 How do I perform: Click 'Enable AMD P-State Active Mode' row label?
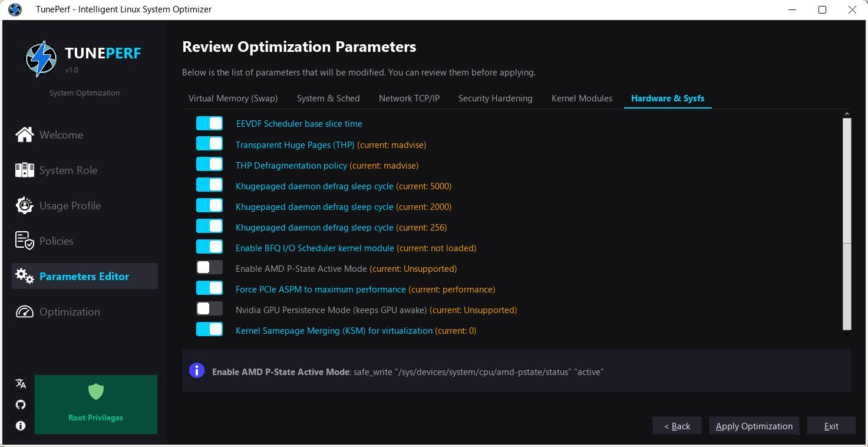(x=301, y=268)
